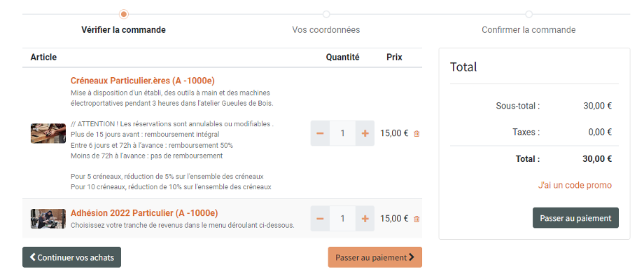Jump to the Vos coordonnées step
Screen dimensions: 644x279
326,30
